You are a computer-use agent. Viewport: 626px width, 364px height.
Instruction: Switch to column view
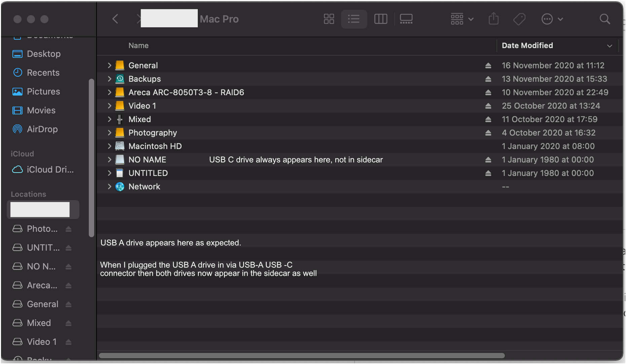click(380, 19)
